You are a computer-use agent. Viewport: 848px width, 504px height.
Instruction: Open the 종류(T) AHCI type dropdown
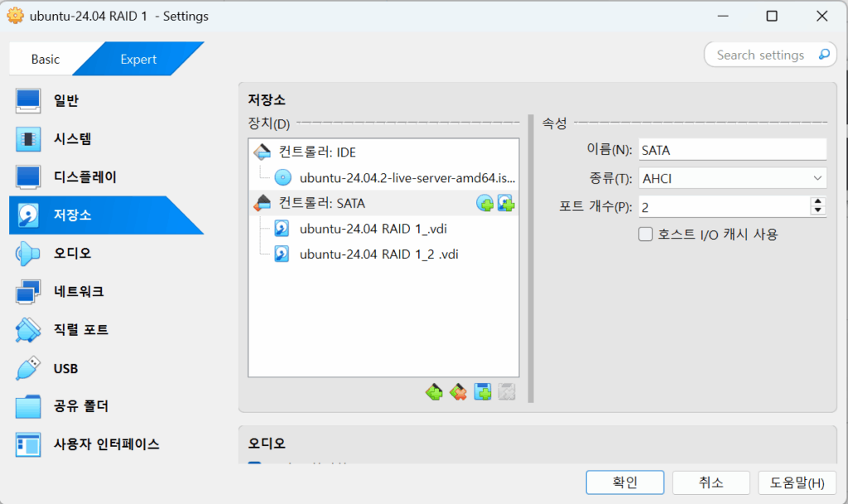(732, 178)
